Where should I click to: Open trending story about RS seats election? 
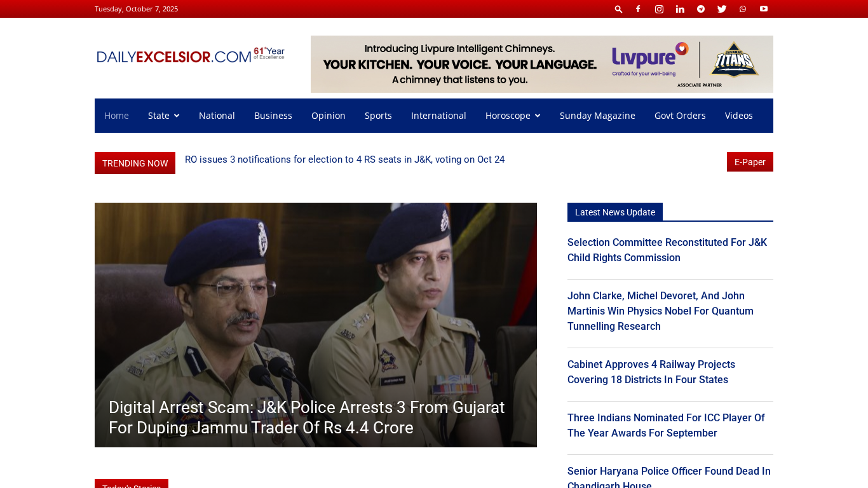point(345,159)
